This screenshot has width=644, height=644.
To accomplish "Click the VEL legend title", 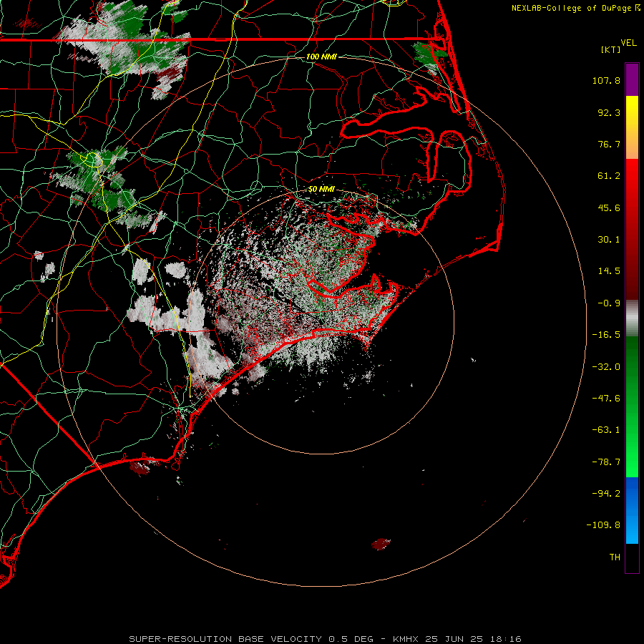I will (x=628, y=43).
